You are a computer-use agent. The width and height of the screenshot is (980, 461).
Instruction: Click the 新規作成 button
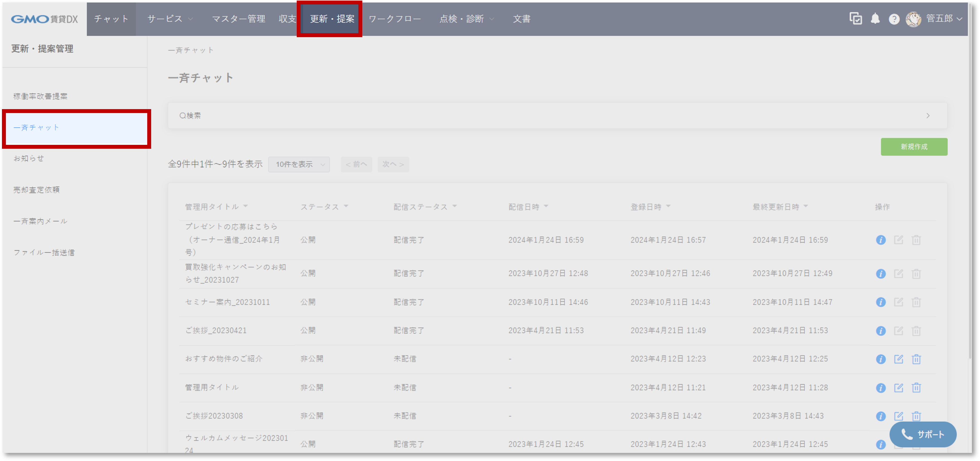point(914,147)
